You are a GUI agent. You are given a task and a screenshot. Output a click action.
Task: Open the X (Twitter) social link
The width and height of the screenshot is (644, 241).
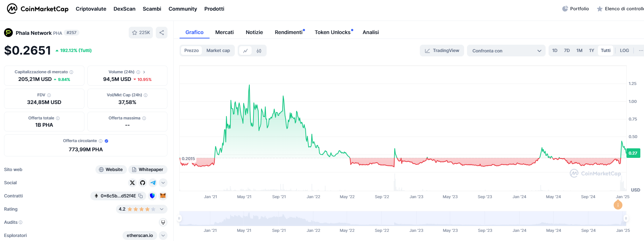pyautogui.click(x=132, y=183)
